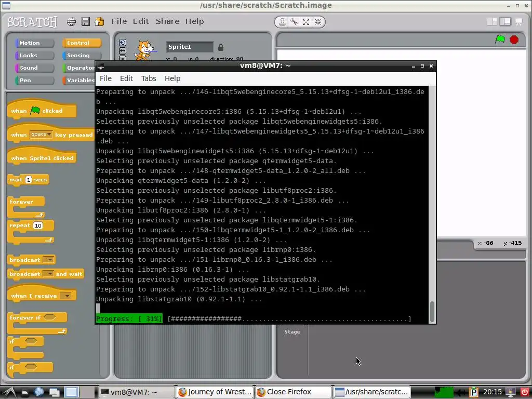Open the Sound blocks category

[34, 68]
